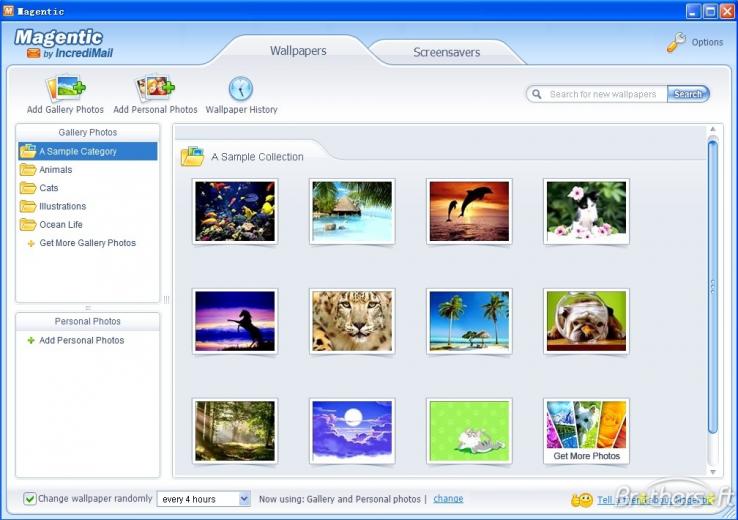This screenshot has width=738, height=520.
Task: Click the Ocean Life folder icon
Action: tap(28, 224)
